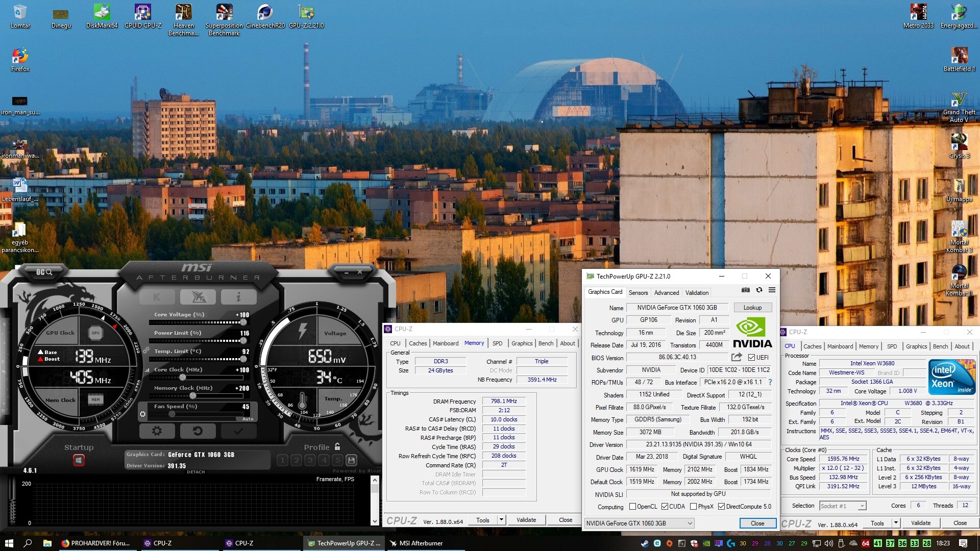The width and height of the screenshot is (980, 551).
Task: Open the Metro 2033 desktop shortcut
Action: 918,16
